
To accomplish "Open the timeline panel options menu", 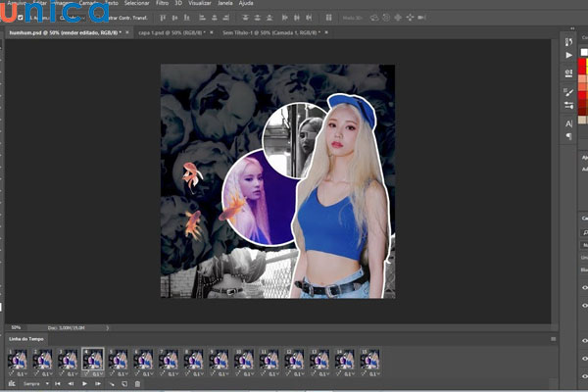I will coord(553,339).
